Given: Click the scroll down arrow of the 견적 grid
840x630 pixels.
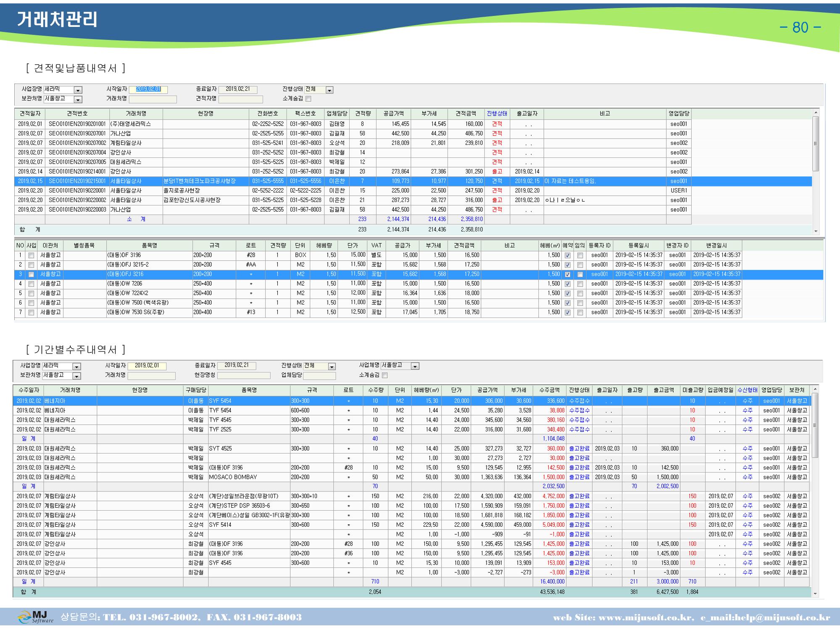Looking at the screenshot, I should [x=816, y=231].
